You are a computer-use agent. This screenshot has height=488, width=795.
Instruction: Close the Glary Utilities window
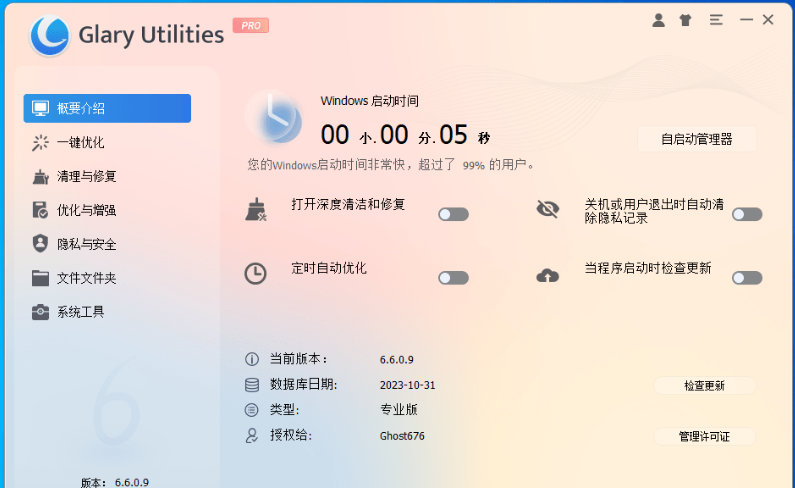[x=768, y=20]
